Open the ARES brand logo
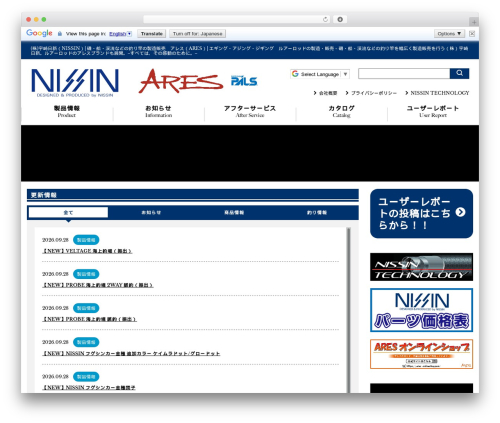The width and height of the screenshot is (500, 423). click(x=181, y=81)
